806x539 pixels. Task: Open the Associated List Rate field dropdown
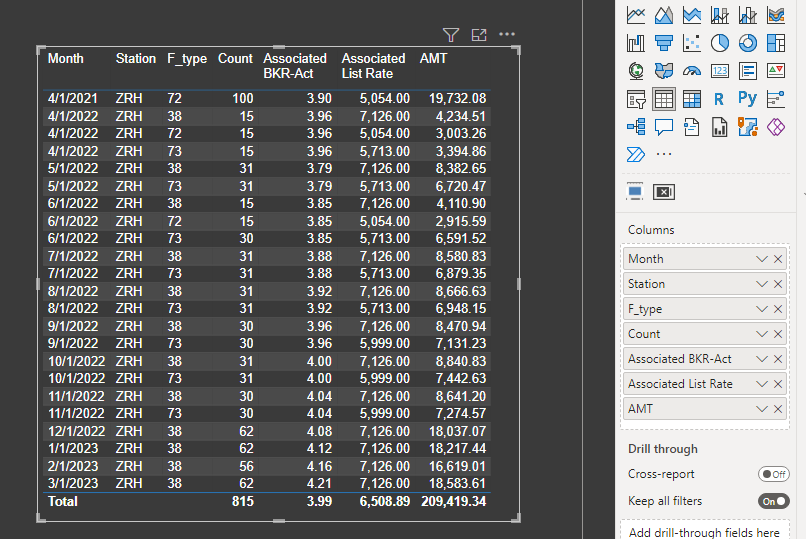point(762,384)
